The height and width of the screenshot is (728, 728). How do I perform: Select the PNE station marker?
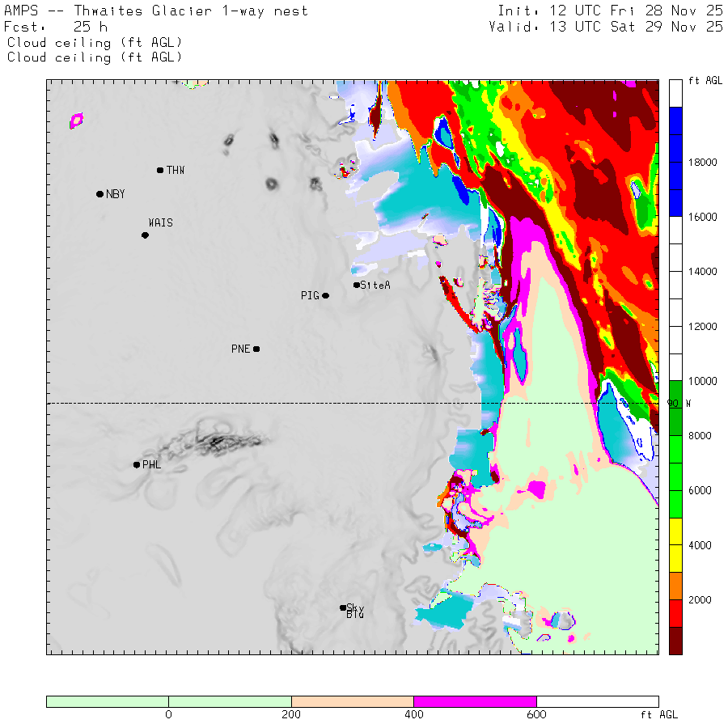[x=256, y=349]
